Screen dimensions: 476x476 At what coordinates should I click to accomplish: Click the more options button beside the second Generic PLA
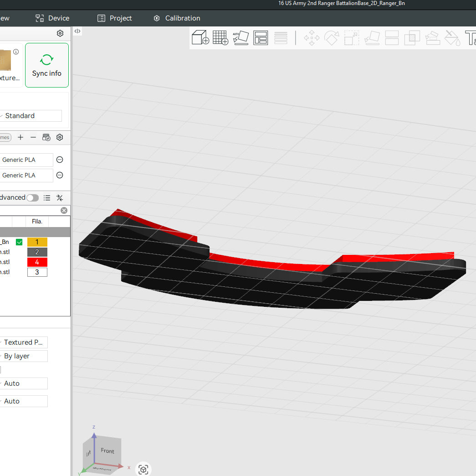(60, 175)
